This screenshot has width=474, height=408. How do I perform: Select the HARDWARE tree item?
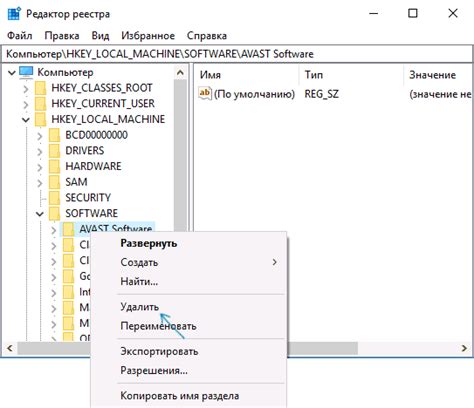coord(93,166)
